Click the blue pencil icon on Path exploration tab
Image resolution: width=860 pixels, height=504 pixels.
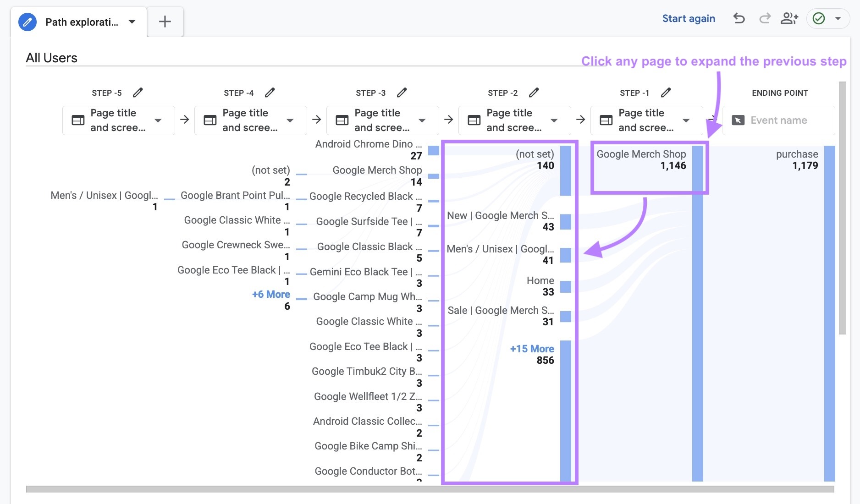28,22
